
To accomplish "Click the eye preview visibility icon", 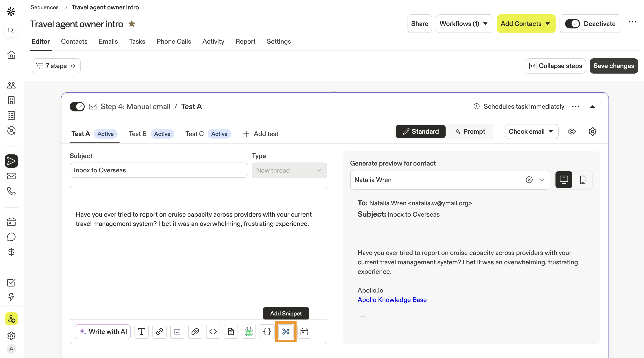I will click(572, 132).
